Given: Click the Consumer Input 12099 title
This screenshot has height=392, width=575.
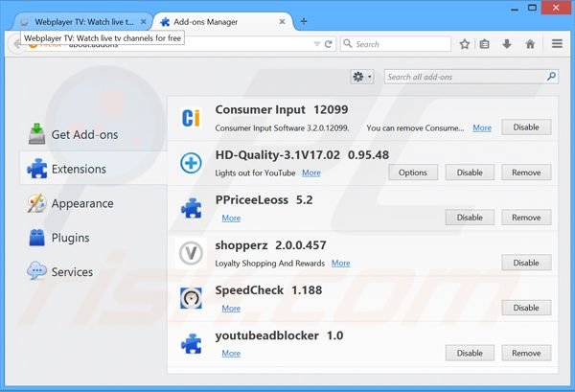Looking at the screenshot, I should coord(282,109).
